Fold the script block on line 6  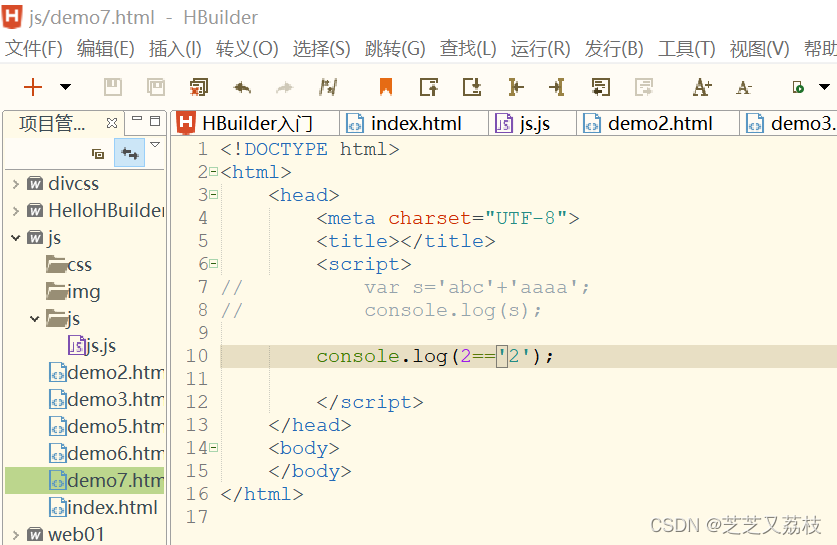point(214,264)
